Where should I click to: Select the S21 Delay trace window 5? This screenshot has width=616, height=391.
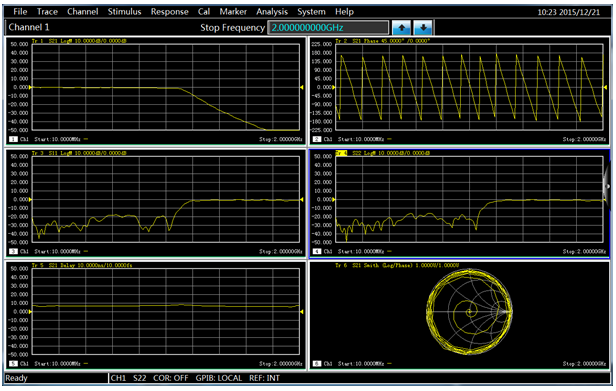[x=156, y=315]
